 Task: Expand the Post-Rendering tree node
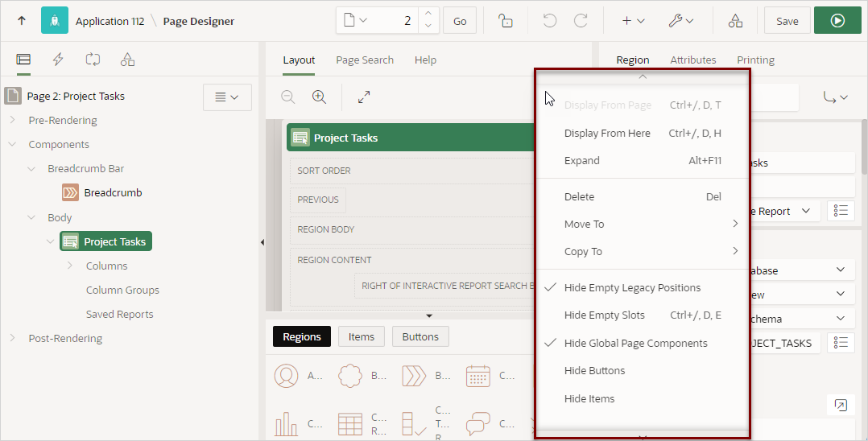pos(12,338)
